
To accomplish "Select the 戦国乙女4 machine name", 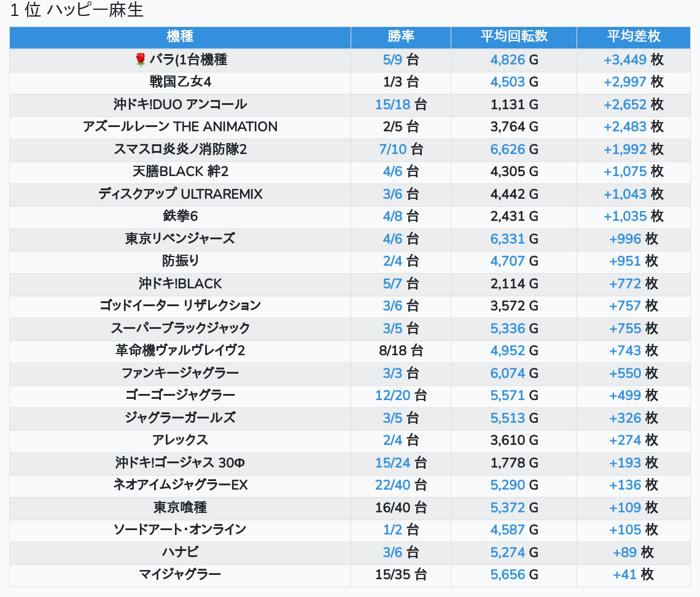I will (180, 82).
